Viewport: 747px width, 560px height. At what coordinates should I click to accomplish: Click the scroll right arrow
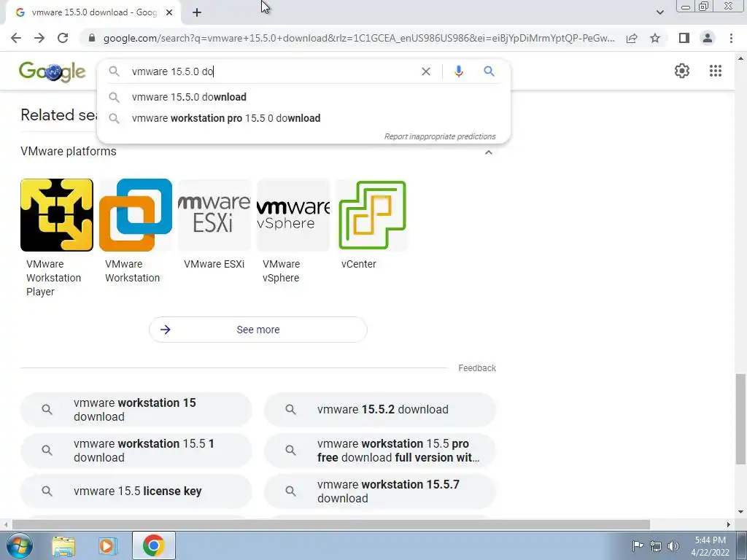click(x=729, y=524)
